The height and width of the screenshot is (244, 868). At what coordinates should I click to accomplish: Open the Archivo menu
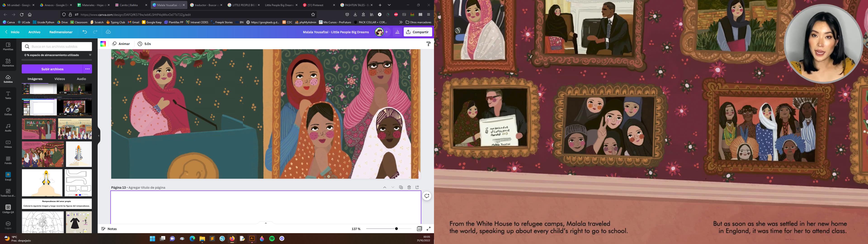click(34, 32)
